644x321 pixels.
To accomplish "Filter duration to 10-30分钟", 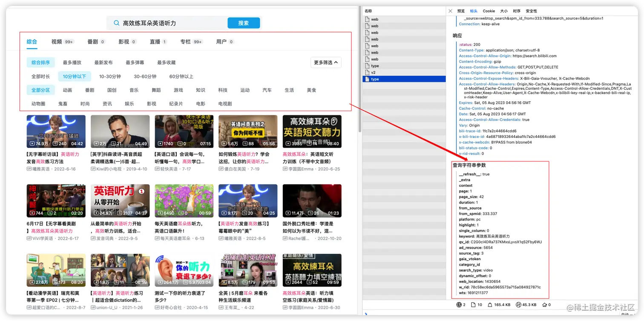I will point(110,77).
